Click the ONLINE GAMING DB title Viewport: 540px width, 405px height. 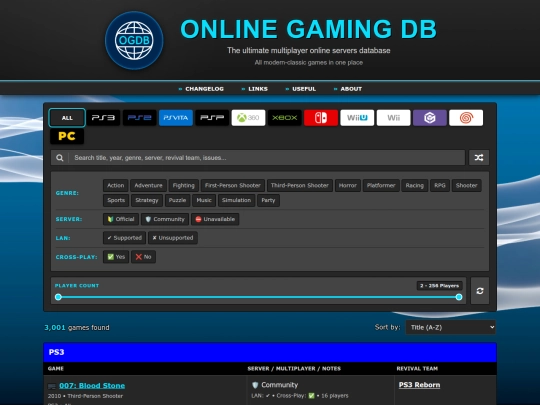tap(309, 29)
